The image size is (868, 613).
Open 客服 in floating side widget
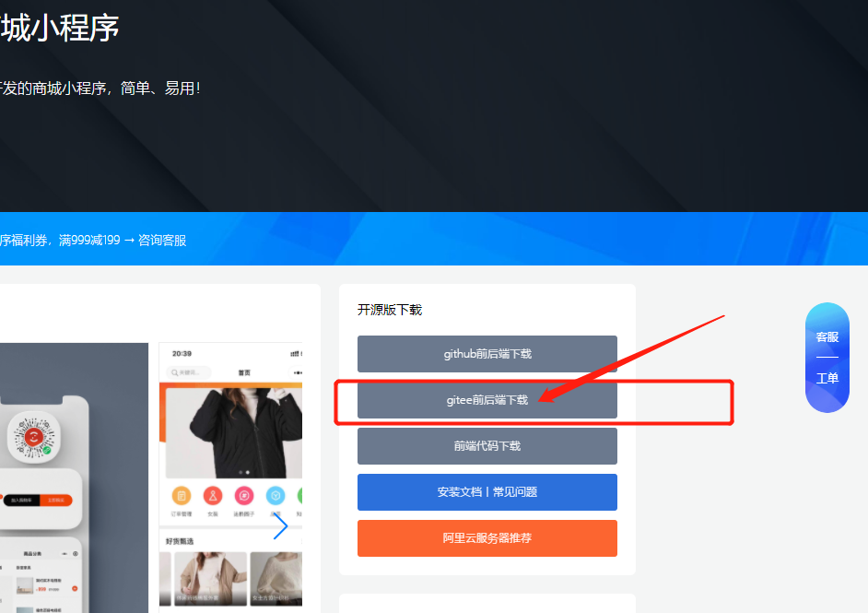point(827,336)
